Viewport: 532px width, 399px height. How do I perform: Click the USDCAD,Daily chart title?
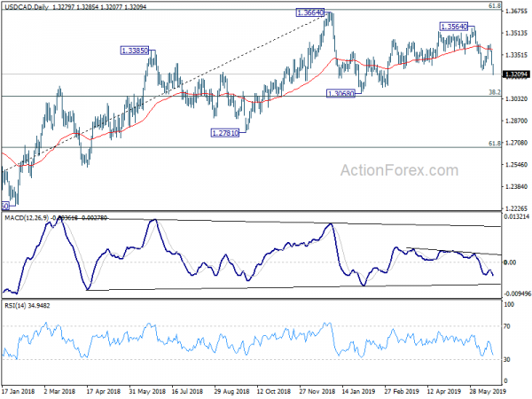point(28,7)
